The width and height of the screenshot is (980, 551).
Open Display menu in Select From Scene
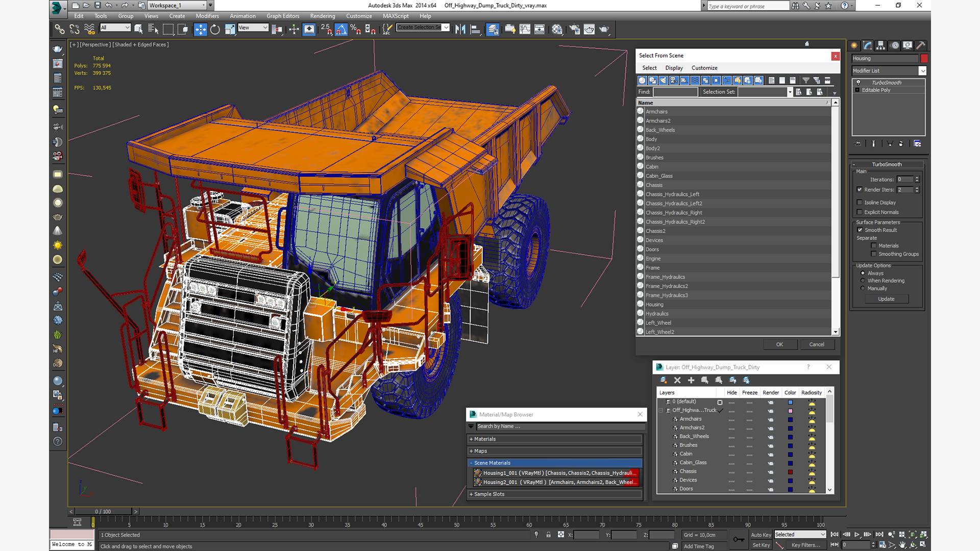tap(674, 68)
